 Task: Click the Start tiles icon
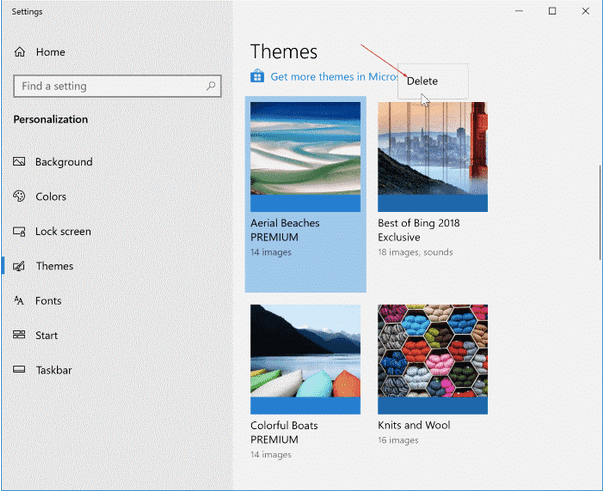click(19, 335)
